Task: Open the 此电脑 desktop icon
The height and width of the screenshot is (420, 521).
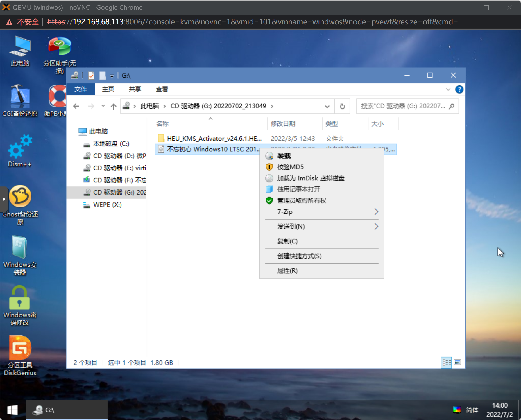Action: tap(20, 51)
